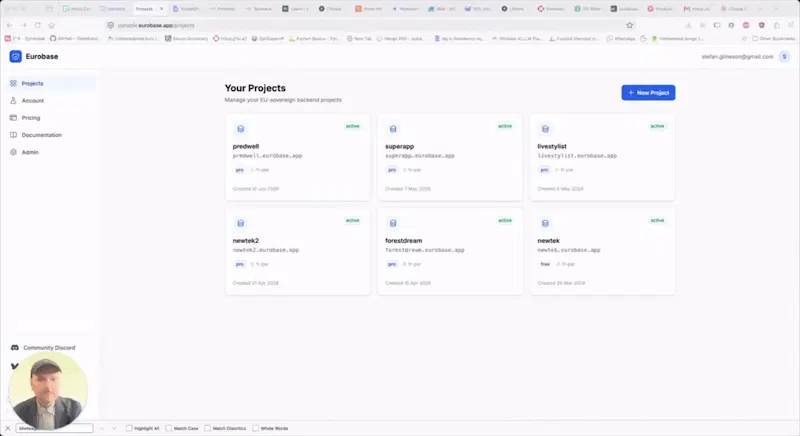The image size is (800, 436).
Task: Click the database icon on newtek card
Action: tap(545, 223)
